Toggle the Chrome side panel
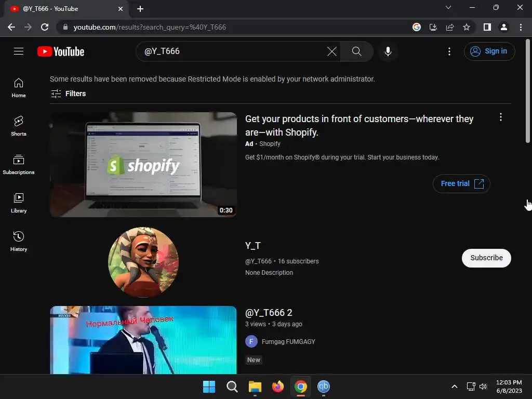 (487, 27)
